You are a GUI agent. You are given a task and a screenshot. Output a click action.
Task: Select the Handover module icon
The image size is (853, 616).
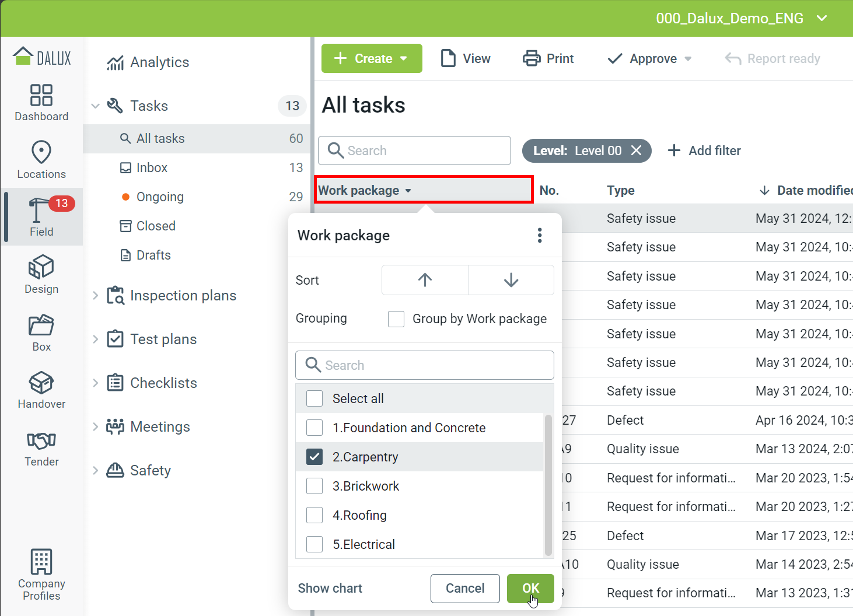[41, 383]
